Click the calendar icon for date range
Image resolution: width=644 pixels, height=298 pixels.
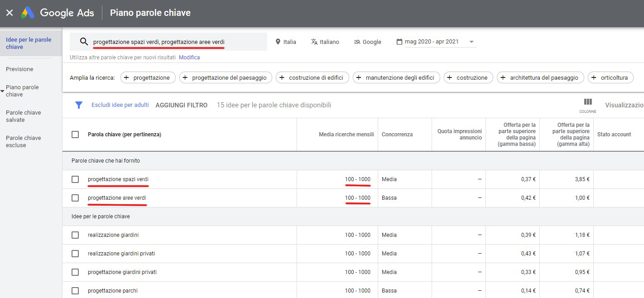point(399,42)
